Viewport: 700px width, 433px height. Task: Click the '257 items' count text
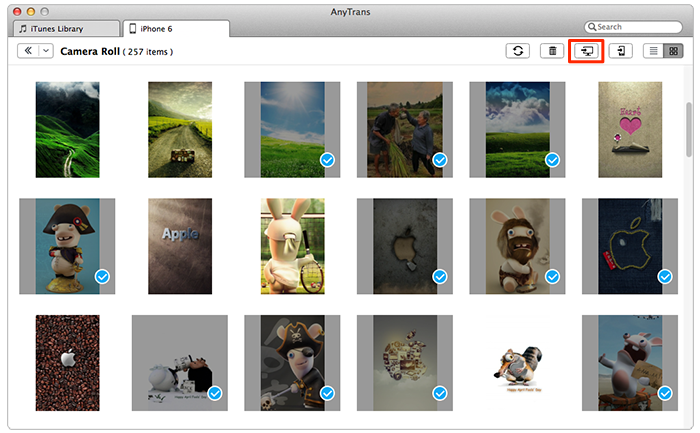[x=148, y=52]
